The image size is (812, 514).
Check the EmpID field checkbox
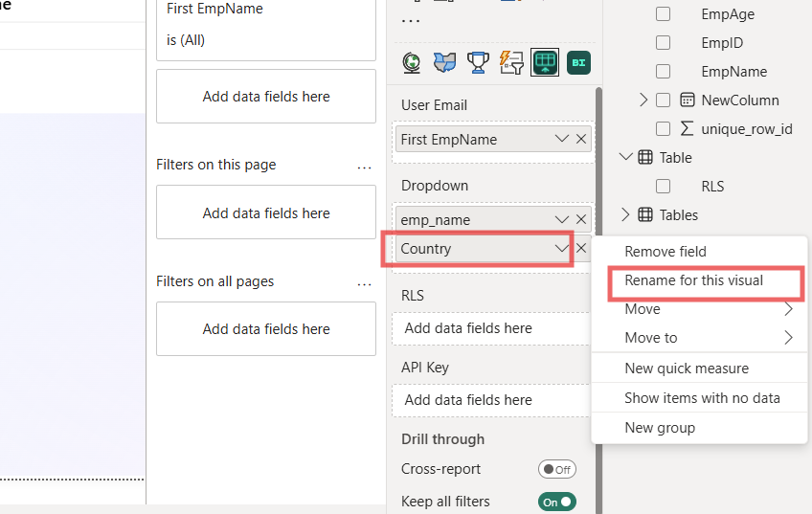(663, 42)
